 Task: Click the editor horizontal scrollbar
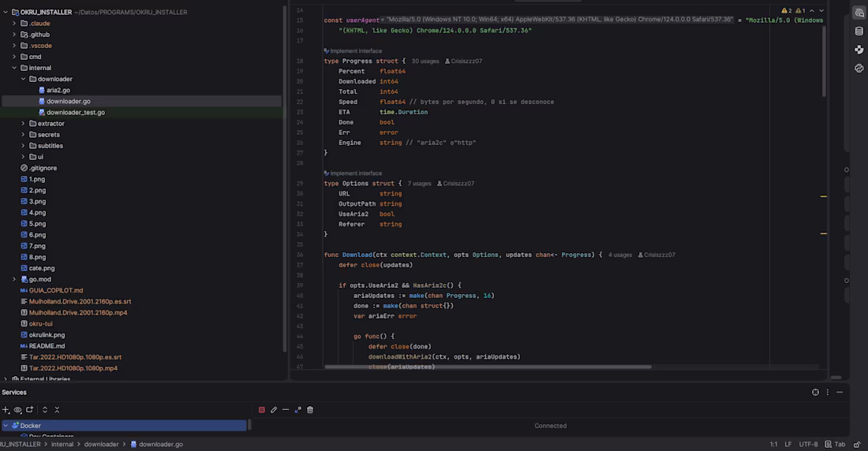(x=488, y=367)
